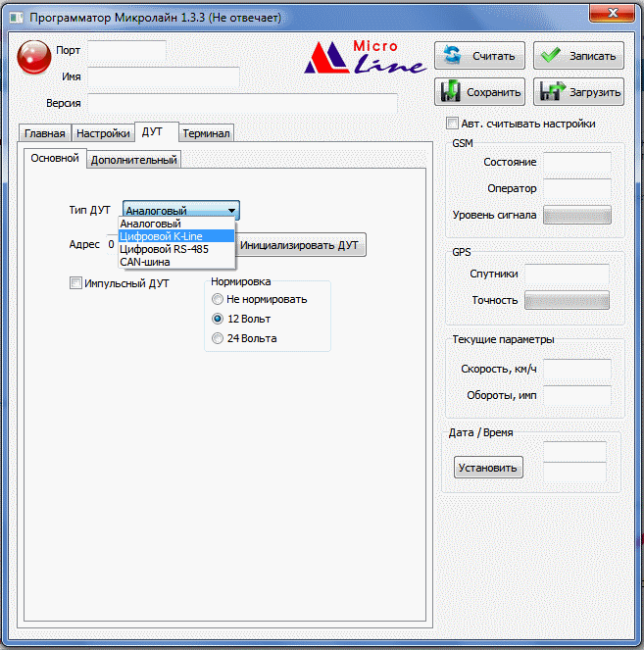The image size is (644, 650).
Task: Click the Считать read button
Action: click(480, 56)
